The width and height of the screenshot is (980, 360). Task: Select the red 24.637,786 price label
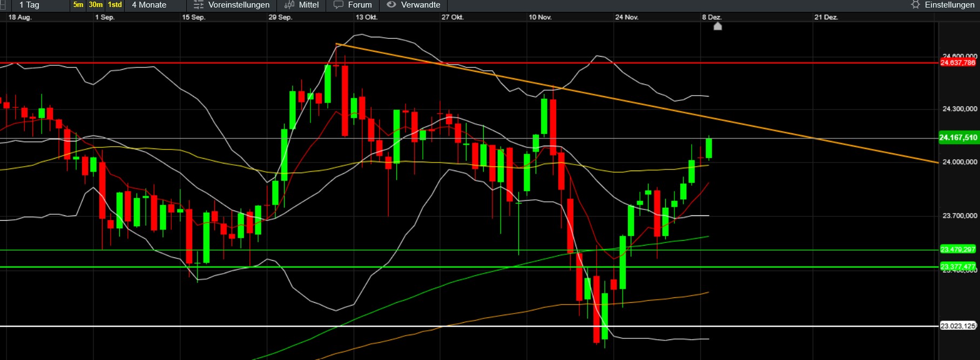tap(958, 63)
